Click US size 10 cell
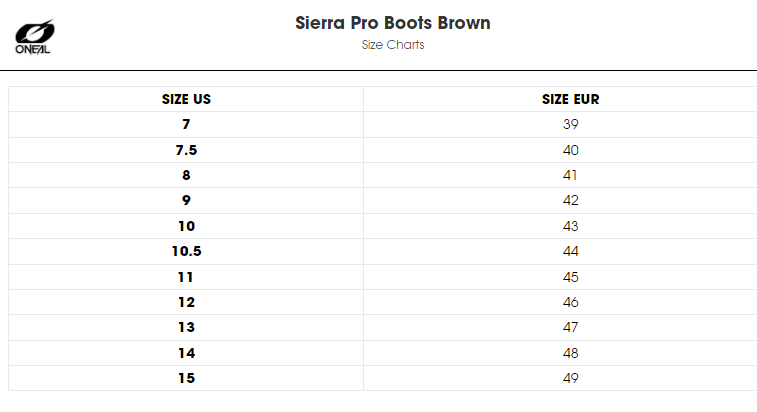 pos(186,226)
